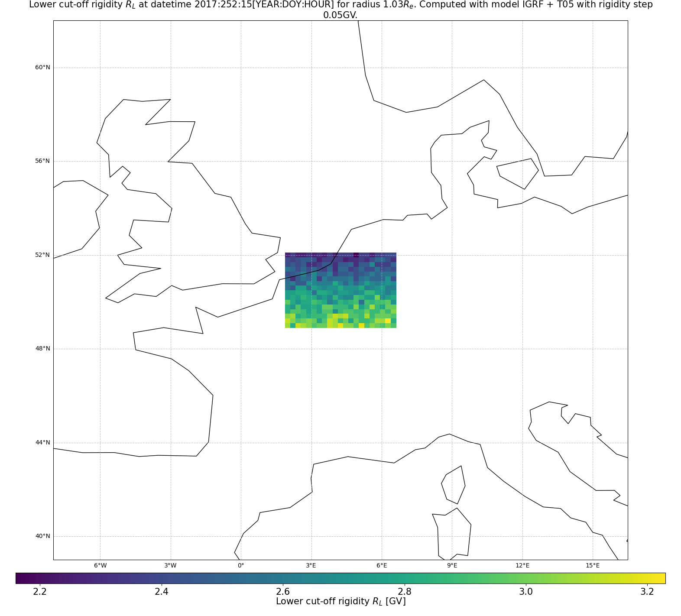The height and width of the screenshot is (616, 681).
Task: Click the 48°N latitude label
Action: coord(42,349)
